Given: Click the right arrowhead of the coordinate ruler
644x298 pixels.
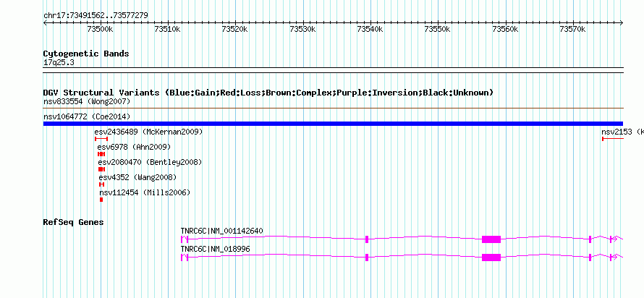Looking at the screenshot, I should pos(622,22).
